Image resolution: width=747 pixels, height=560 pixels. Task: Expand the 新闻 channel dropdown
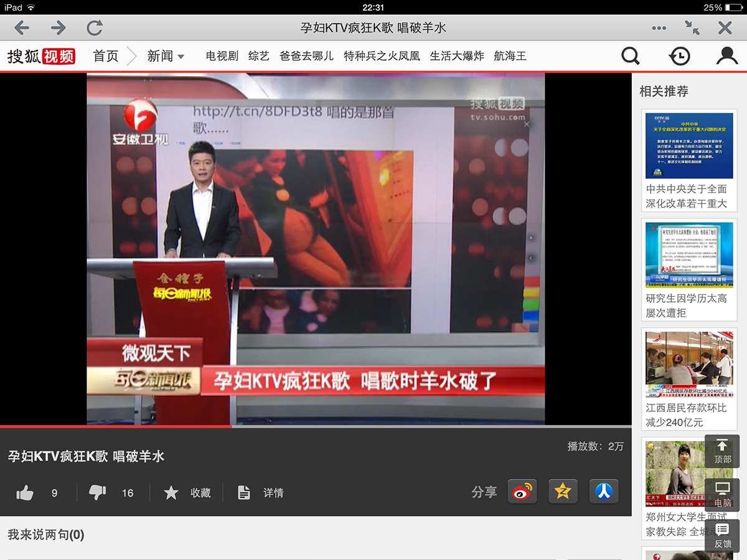click(x=166, y=56)
